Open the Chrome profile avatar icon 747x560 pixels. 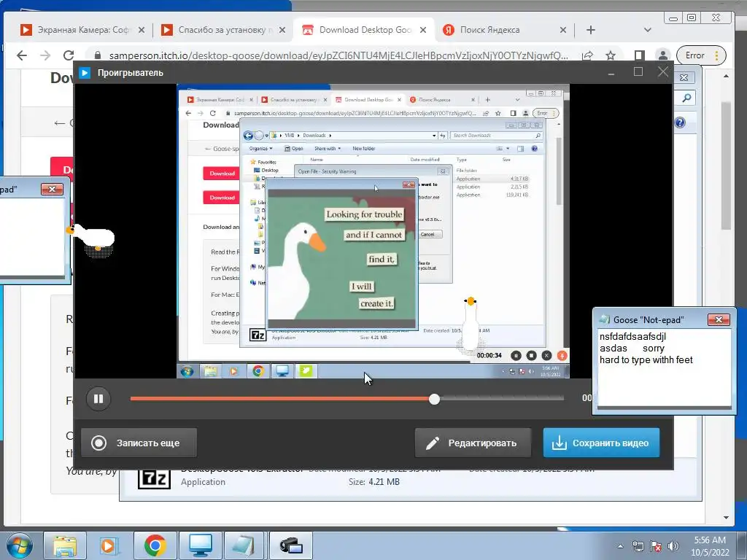click(x=662, y=55)
